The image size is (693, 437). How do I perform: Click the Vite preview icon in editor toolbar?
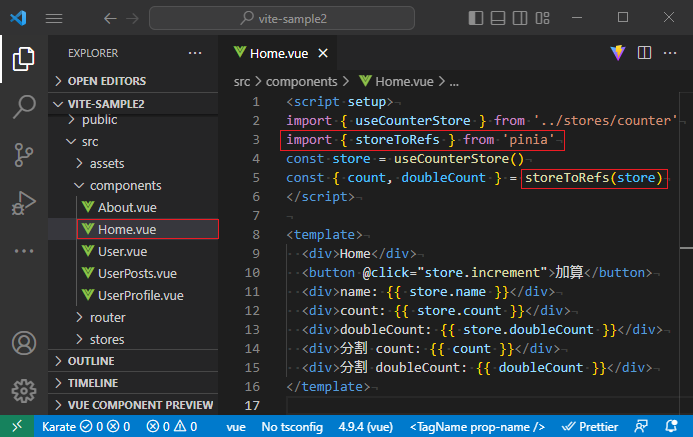click(618, 53)
